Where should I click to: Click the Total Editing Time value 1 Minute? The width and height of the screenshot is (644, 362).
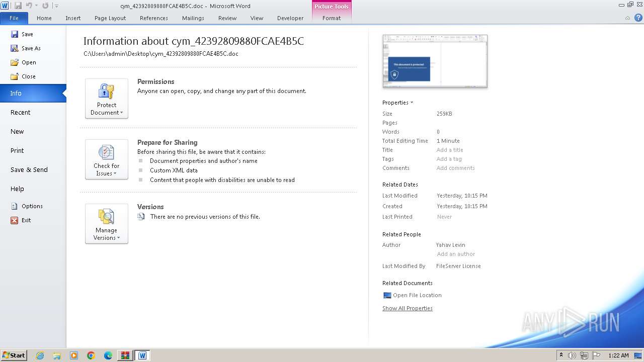pos(448,141)
